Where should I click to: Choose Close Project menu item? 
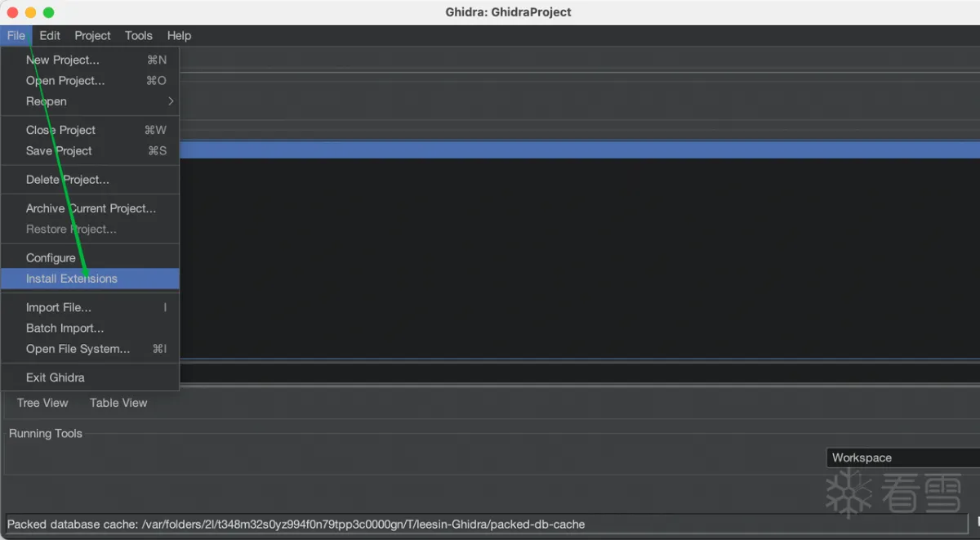click(x=90, y=130)
